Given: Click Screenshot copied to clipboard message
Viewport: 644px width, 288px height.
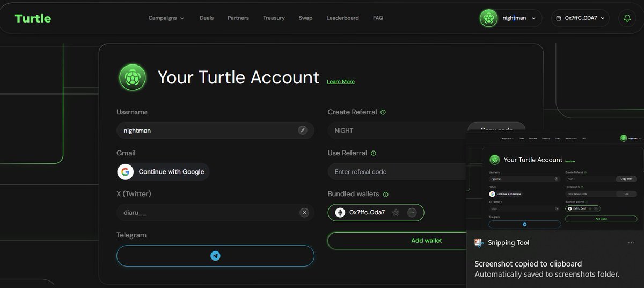Looking at the screenshot, I should (x=528, y=264).
